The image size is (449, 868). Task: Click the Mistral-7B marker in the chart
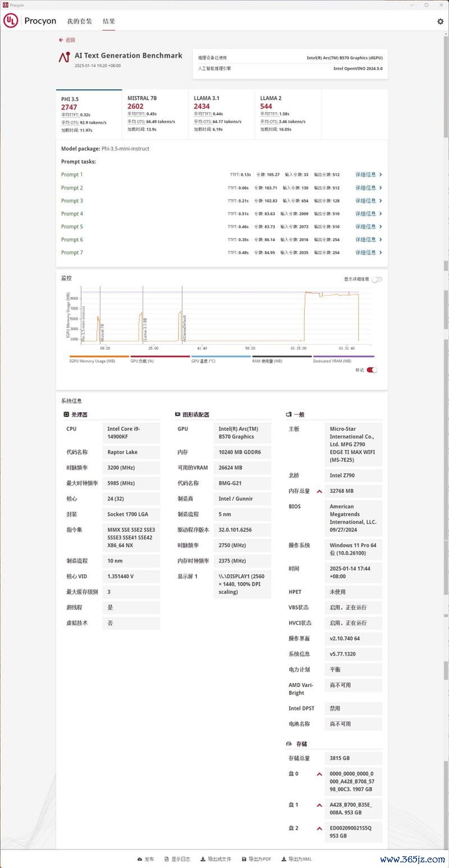pyautogui.click(x=102, y=333)
